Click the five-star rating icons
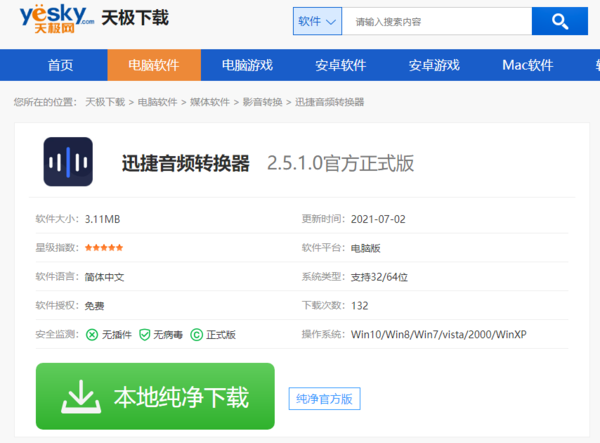The width and height of the screenshot is (600, 443). click(x=104, y=247)
